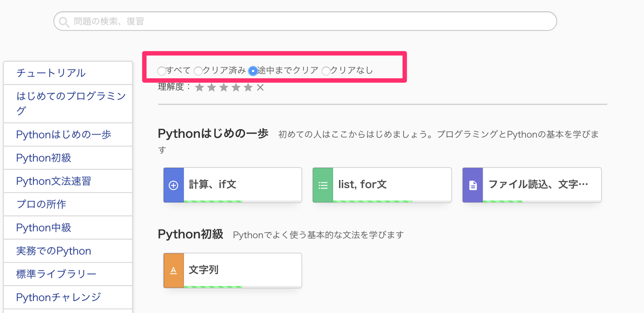644x313 pixels.
Task: Set 理解度 to two stars
Action: click(x=211, y=87)
